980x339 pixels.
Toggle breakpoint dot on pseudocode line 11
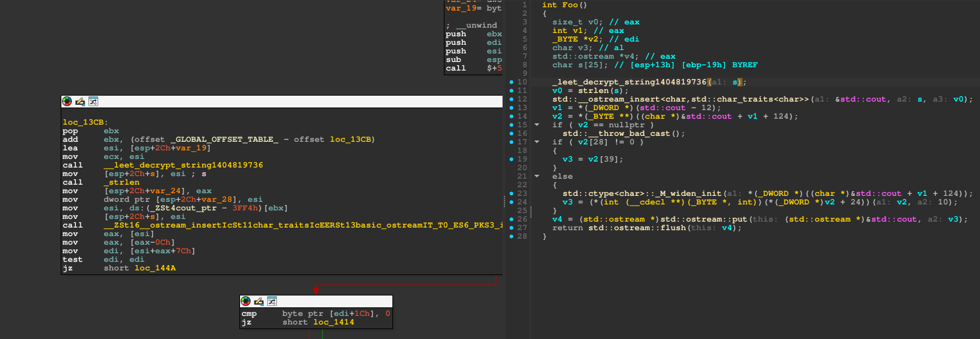click(x=512, y=90)
